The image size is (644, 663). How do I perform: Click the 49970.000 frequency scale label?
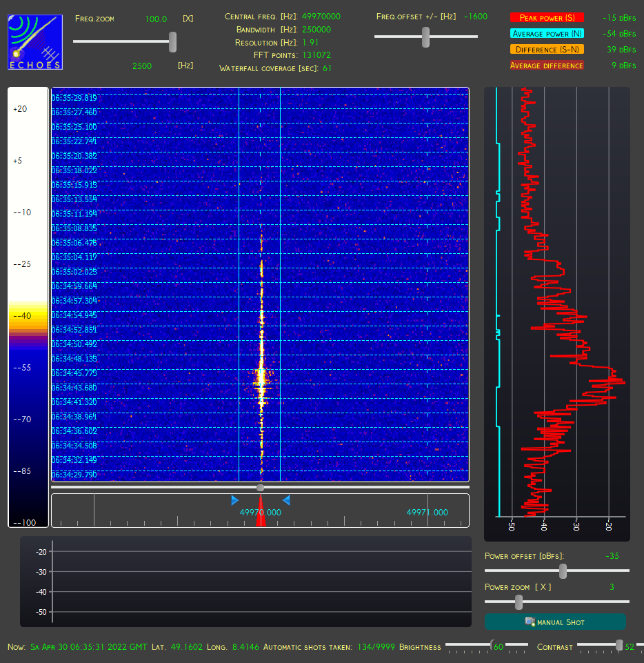261,513
